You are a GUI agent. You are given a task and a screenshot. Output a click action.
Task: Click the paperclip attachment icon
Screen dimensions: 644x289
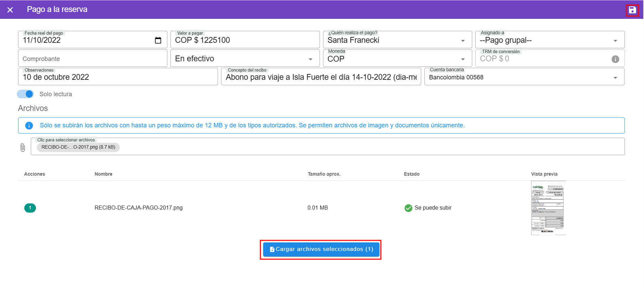coord(23,148)
